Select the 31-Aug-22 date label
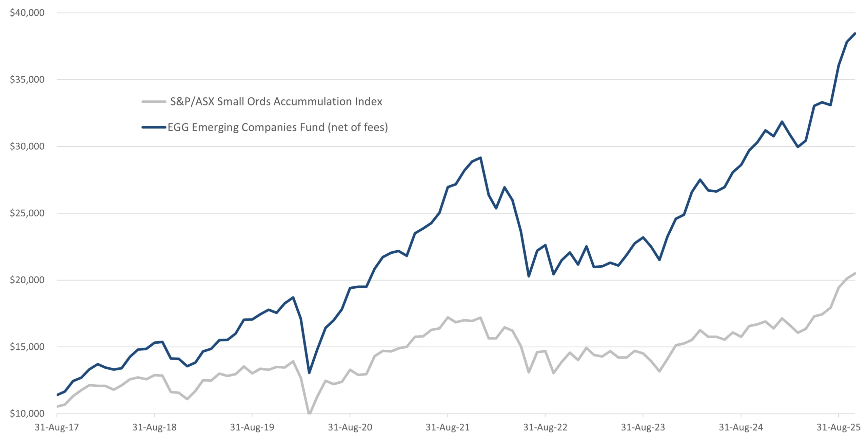Image resolution: width=868 pixels, height=441 pixels. click(x=545, y=427)
